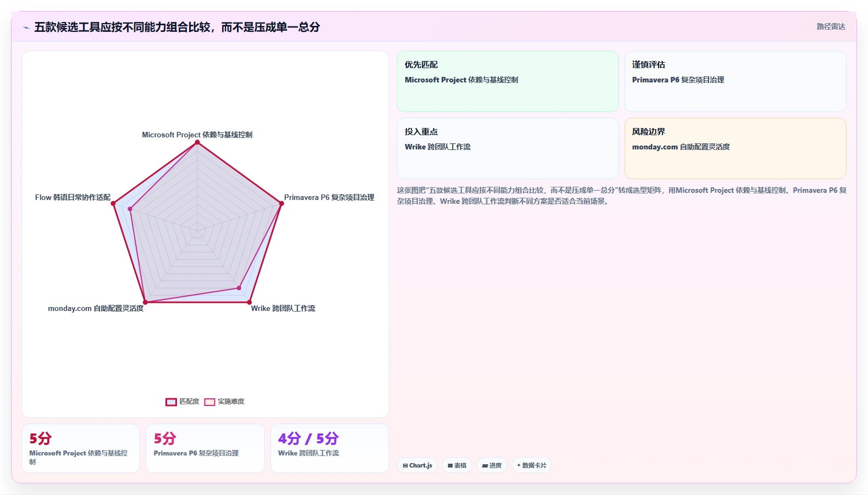Open the 优先匹配 card
Screen dimensions: 868x495
coord(508,81)
